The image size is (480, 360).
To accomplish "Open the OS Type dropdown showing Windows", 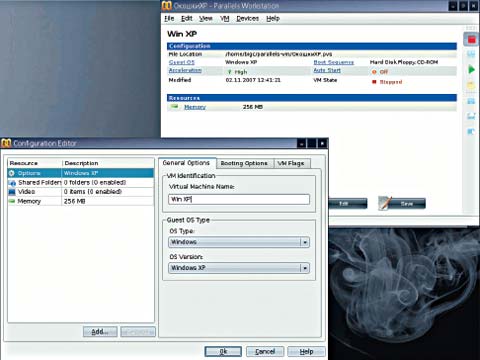I will point(239,242).
